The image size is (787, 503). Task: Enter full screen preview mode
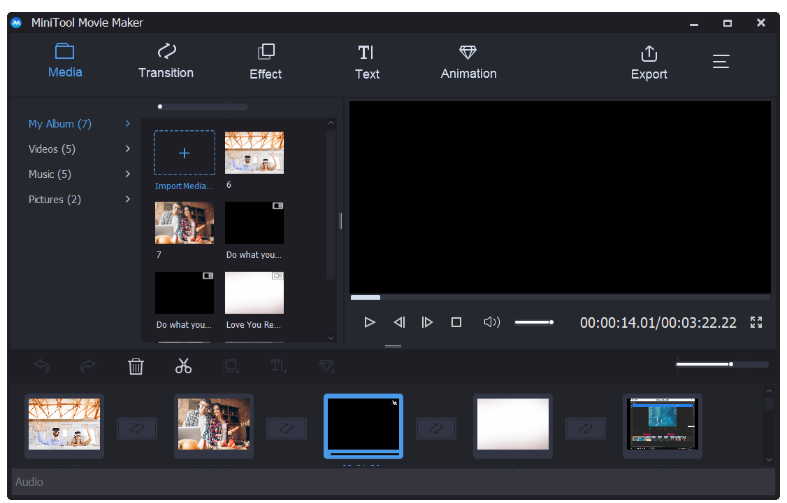[x=756, y=322]
